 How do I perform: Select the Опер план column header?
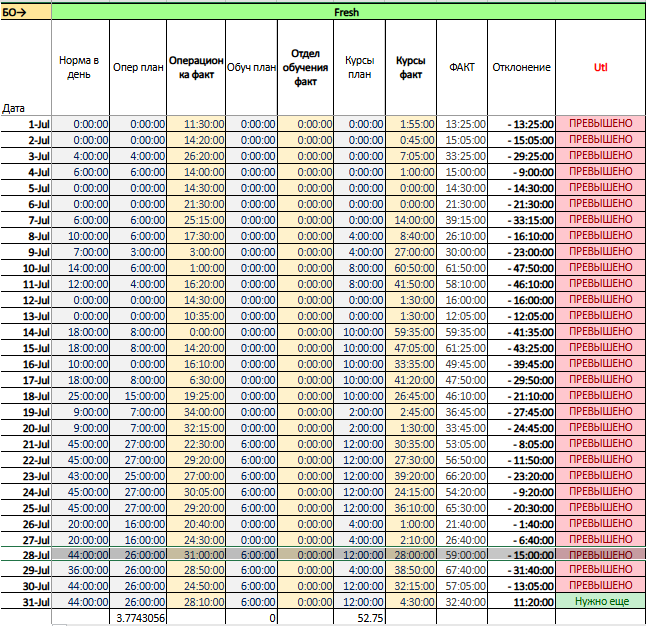click(x=138, y=68)
